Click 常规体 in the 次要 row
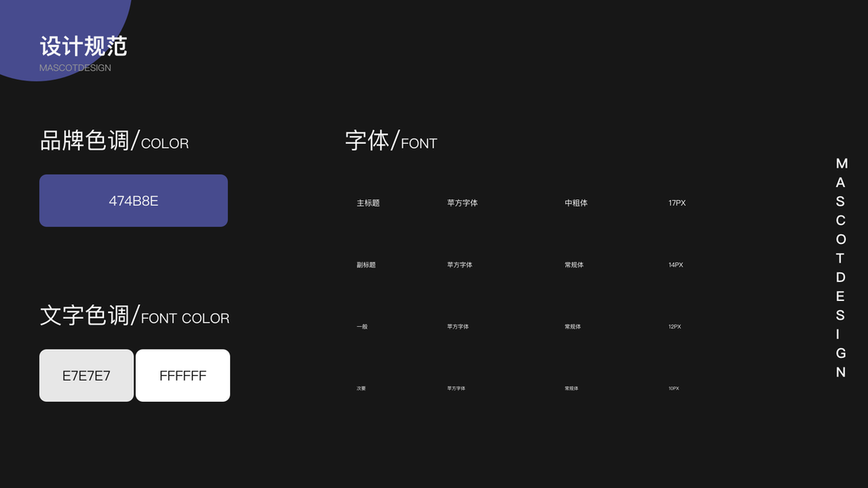The height and width of the screenshot is (488, 868). pyautogui.click(x=571, y=389)
